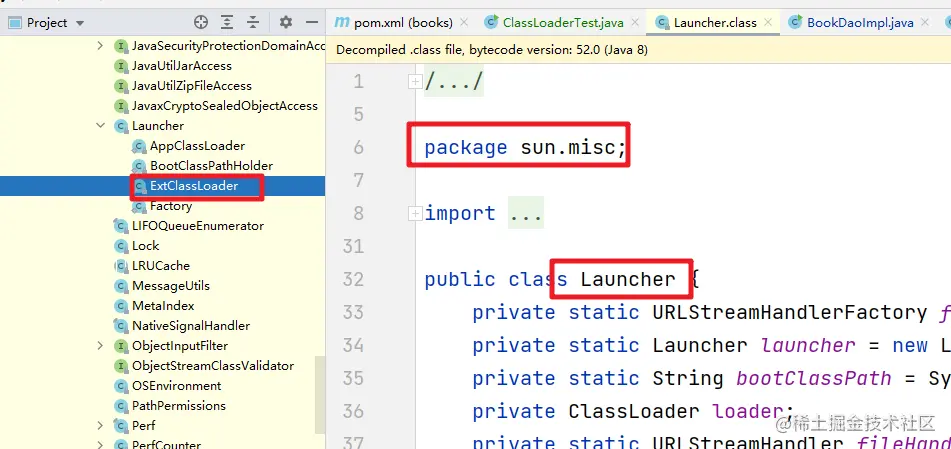Collapse the Launcher tree node
Image resolution: width=951 pixels, height=449 pixels.
pos(100,126)
